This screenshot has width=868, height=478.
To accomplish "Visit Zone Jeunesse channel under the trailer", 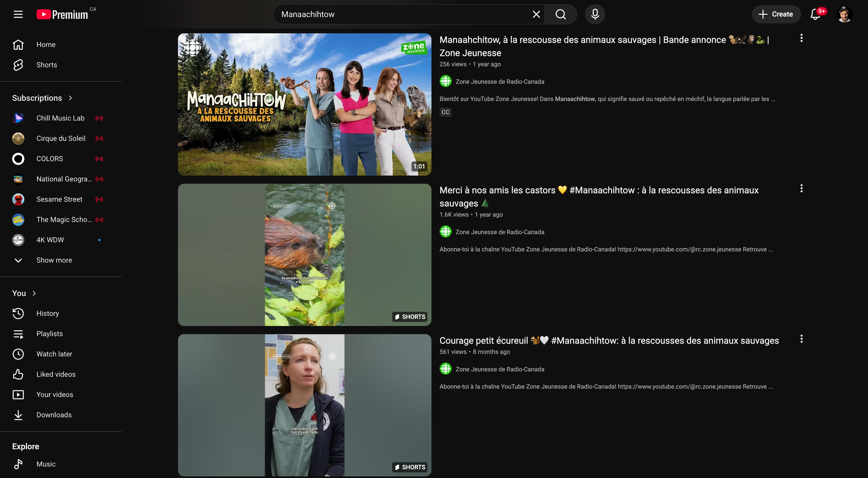I will [500, 82].
